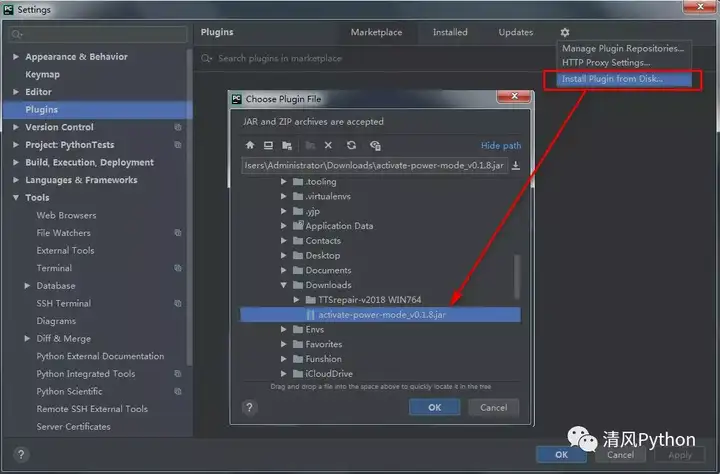Click the icon next to Project: PythonTests
This screenshot has height=474, width=720.
178,145
